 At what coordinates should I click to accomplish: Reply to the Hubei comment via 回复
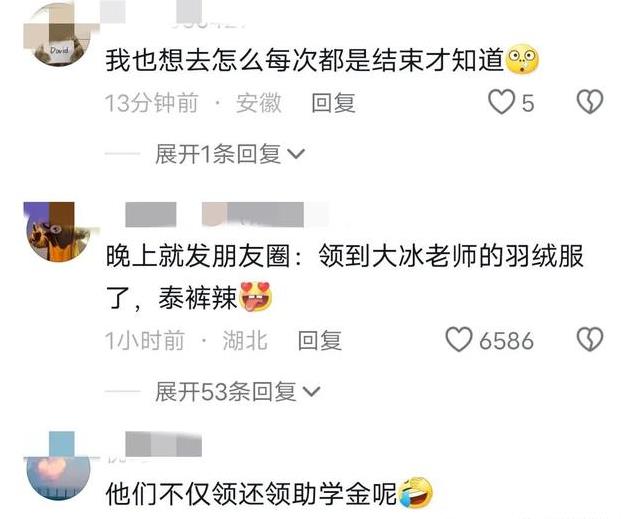click(x=320, y=340)
